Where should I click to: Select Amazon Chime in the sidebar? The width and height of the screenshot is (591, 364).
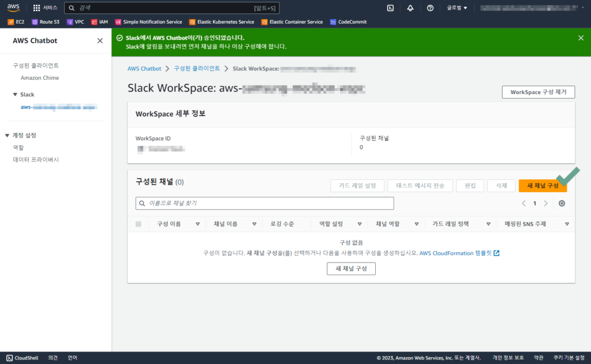coord(40,78)
